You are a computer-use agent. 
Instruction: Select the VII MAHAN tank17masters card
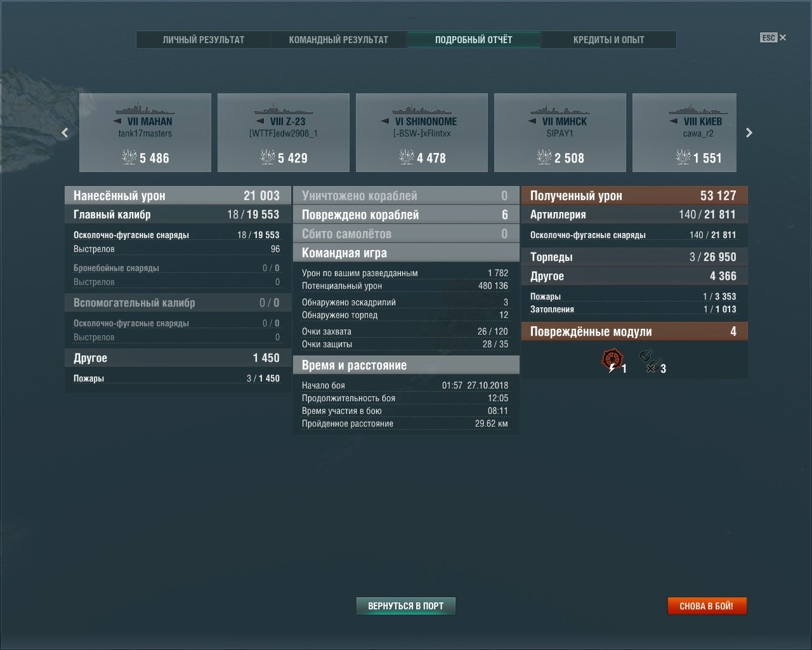pos(145,133)
